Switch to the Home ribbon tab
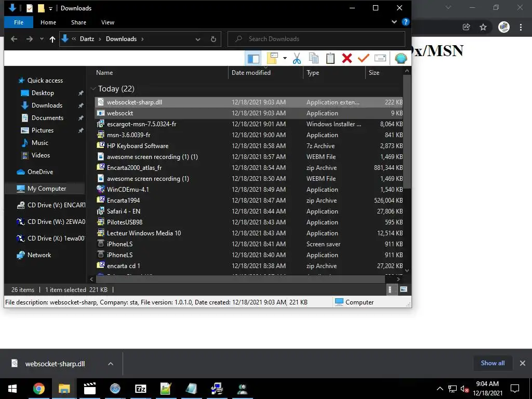Image resolution: width=532 pixels, height=399 pixels. (x=48, y=22)
